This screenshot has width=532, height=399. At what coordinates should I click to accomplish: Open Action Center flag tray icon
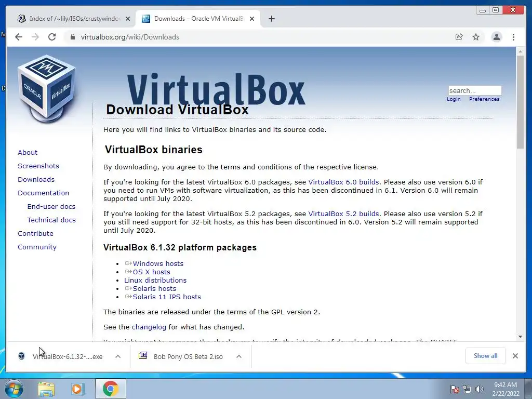tap(454, 389)
